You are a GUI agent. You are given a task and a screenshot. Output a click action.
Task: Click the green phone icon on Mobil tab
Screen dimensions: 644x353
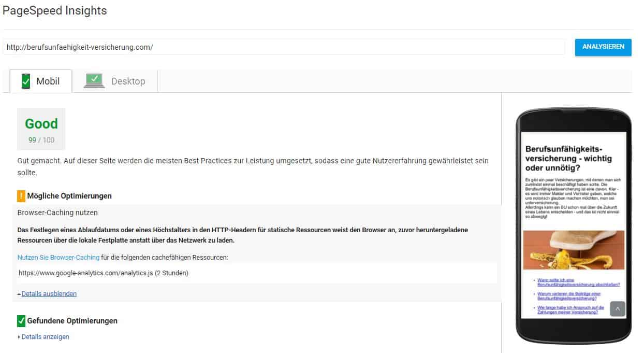pyautogui.click(x=25, y=79)
